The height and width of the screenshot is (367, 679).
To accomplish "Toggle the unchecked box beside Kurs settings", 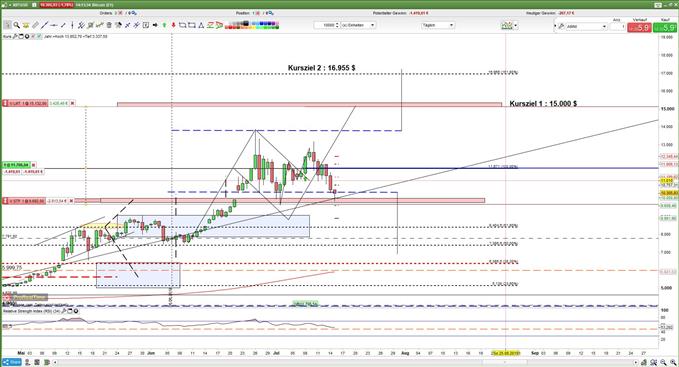I will pyautogui.click(x=33, y=36).
